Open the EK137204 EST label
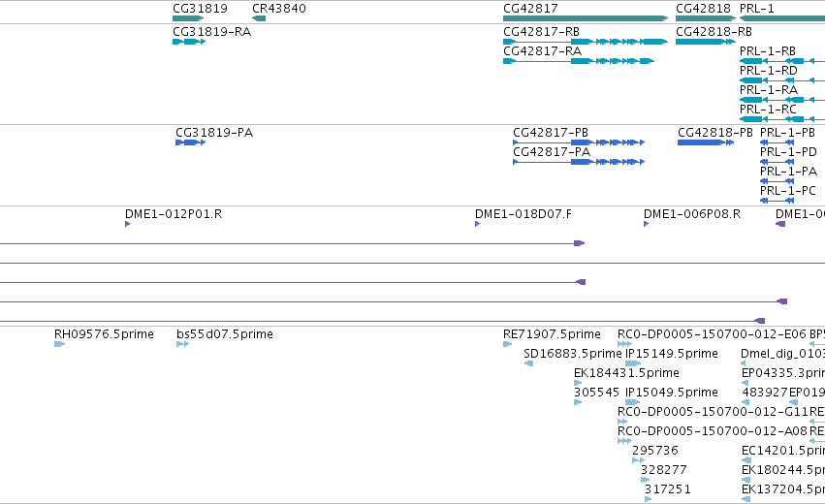This screenshot has height=504, width=825. pyautogui.click(x=783, y=489)
